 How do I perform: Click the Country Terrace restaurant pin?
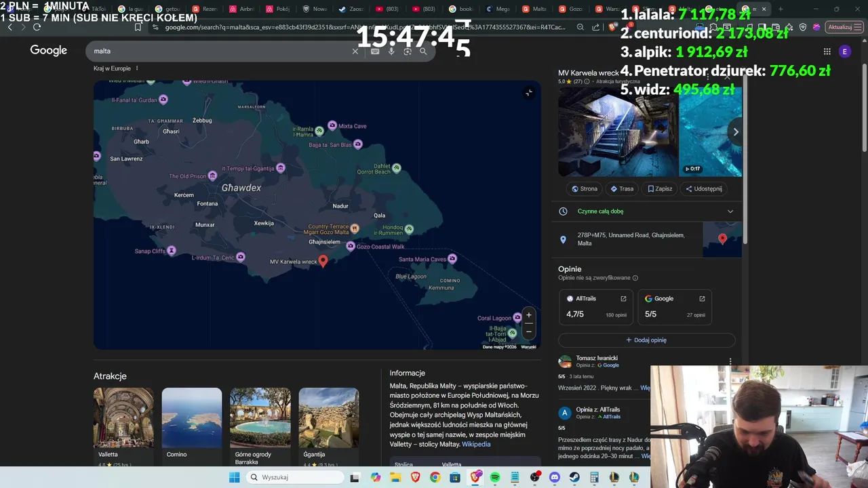click(x=354, y=228)
